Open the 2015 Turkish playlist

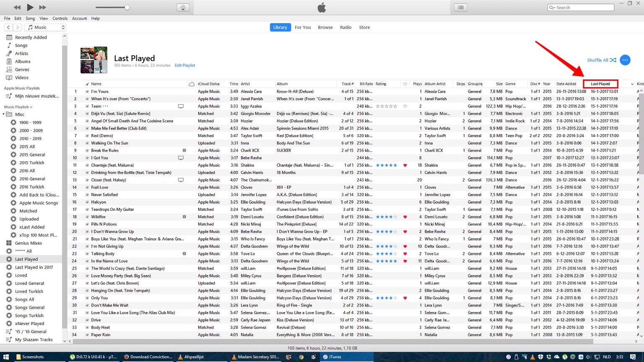click(x=31, y=163)
